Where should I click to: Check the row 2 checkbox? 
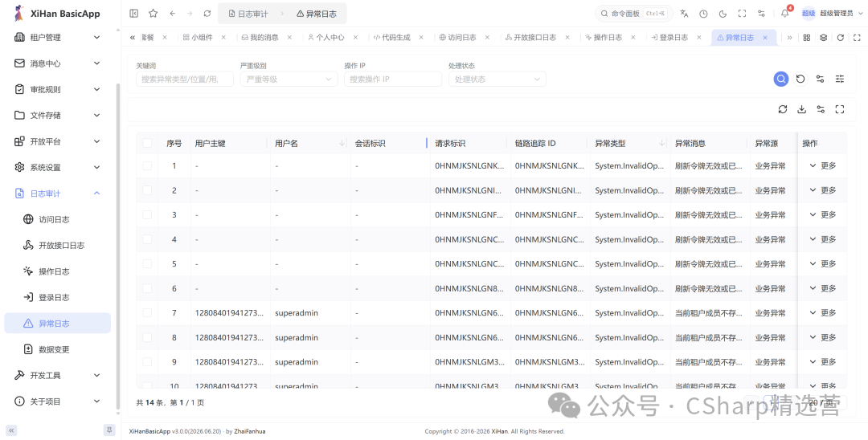tap(147, 190)
